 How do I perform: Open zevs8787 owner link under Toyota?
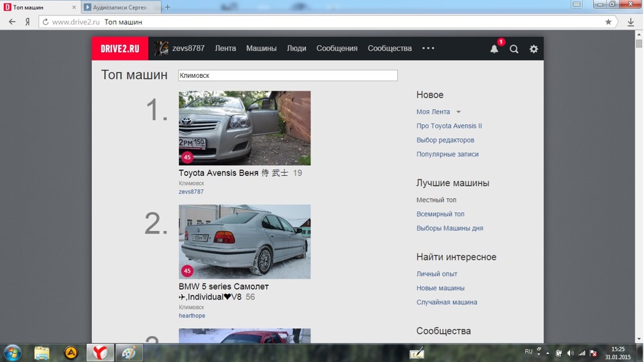(191, 191)
